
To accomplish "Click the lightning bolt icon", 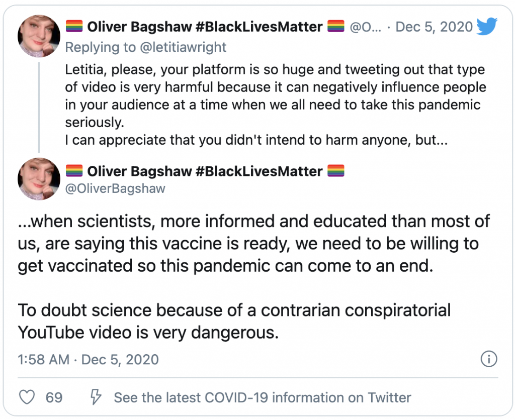I will pos(95,397).
